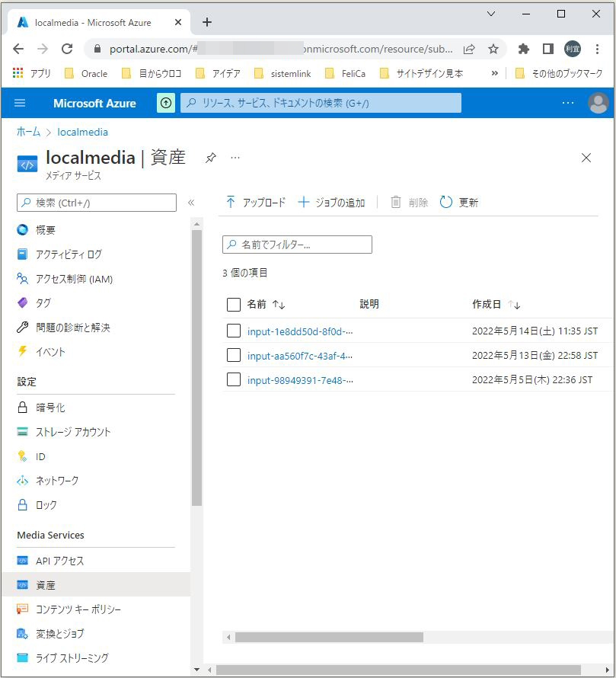
Task: Click the share page icon in the address bar
Action: tap(469, 49)
